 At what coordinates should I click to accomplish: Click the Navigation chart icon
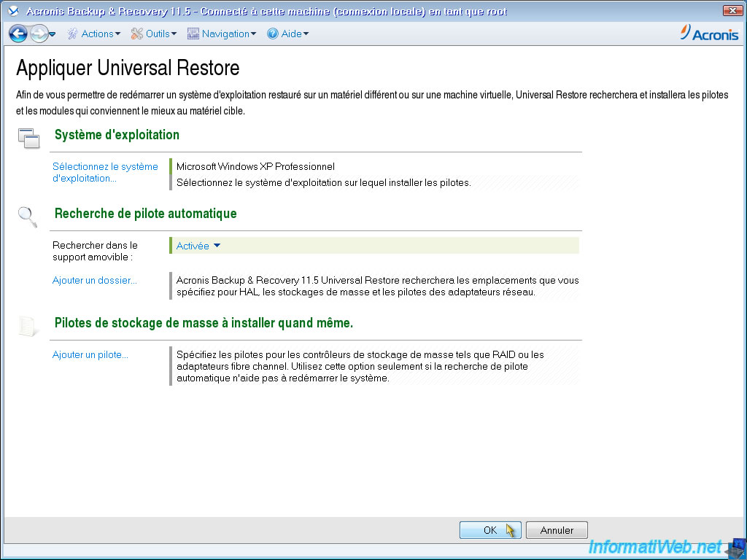point(193,34)
